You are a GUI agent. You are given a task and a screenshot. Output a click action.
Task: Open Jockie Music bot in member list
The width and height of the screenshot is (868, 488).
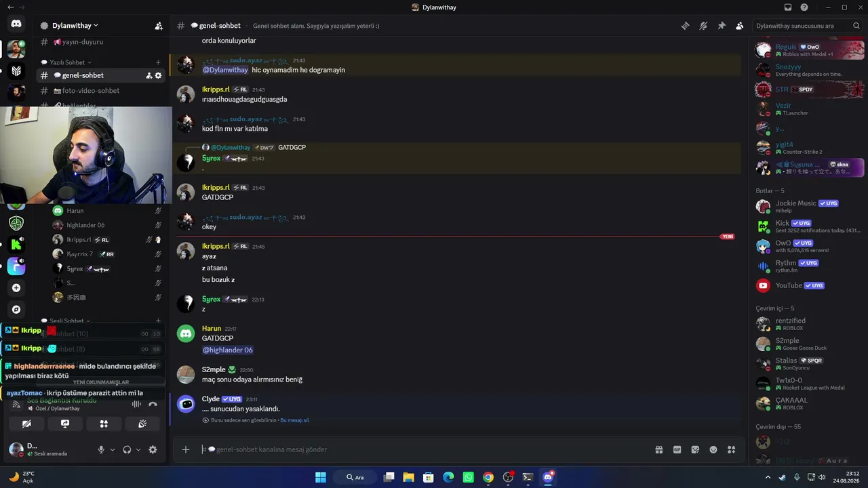tap(807, 206)
